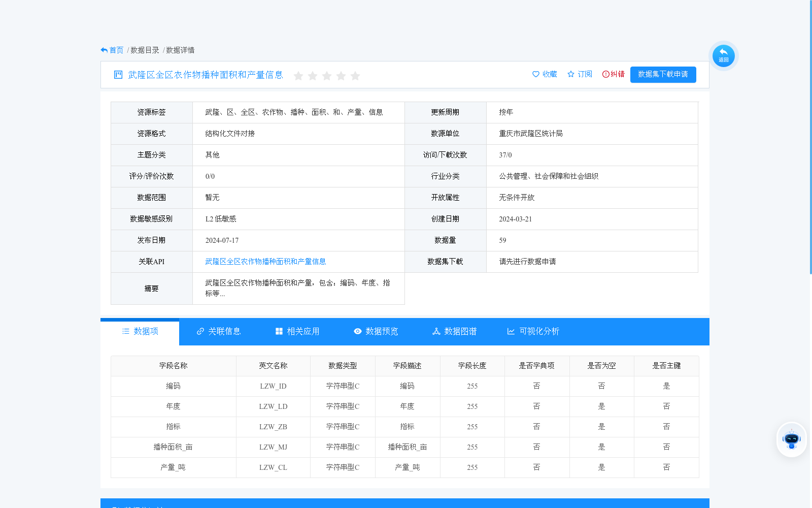Open the 关联API dataset link
Viewport: 812px width, 508px height.
point(265,262)
